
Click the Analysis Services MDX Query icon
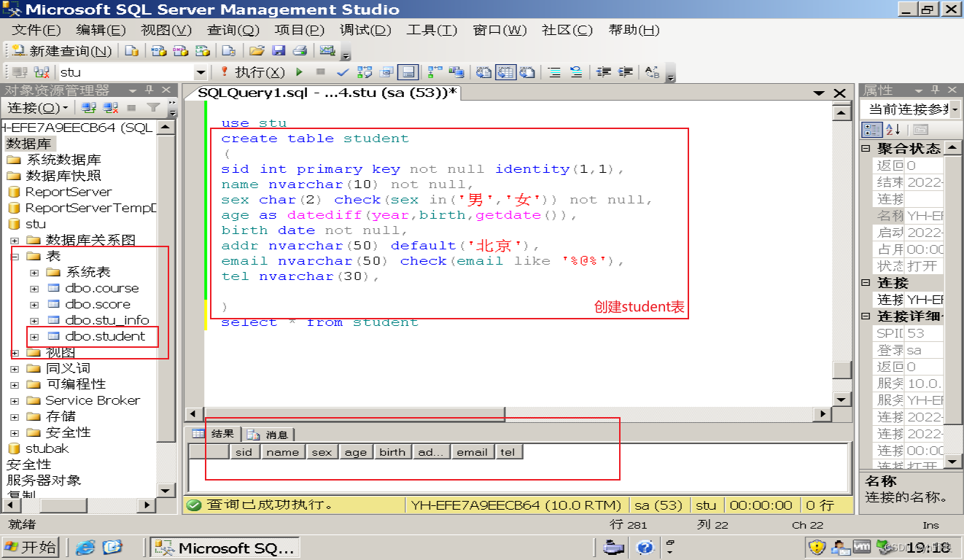click(x=158, y=51)
